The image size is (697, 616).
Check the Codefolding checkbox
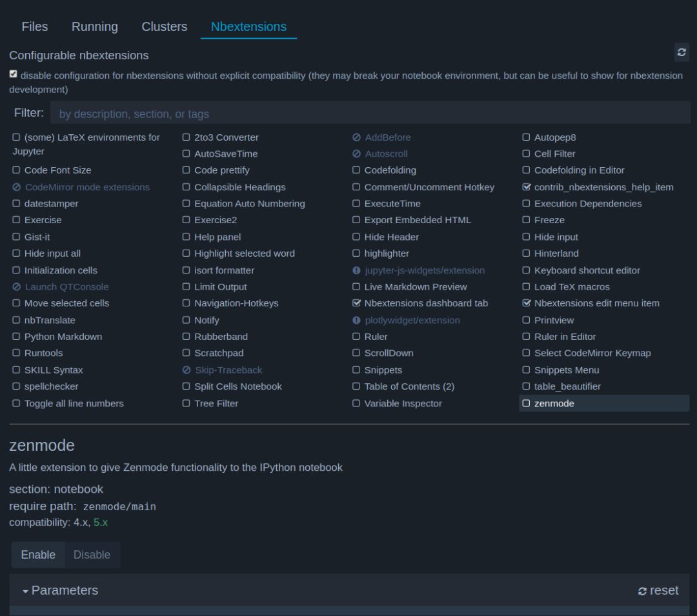pyautogui.click(x=356, y=170)
